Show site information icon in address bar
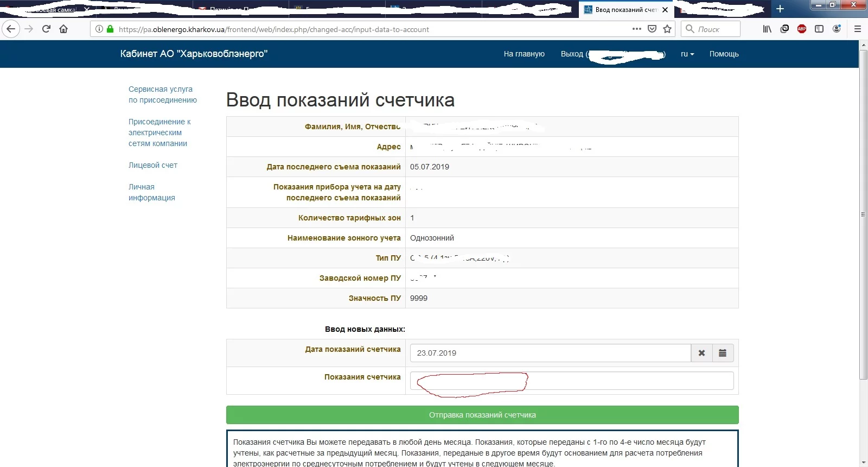 99,29
